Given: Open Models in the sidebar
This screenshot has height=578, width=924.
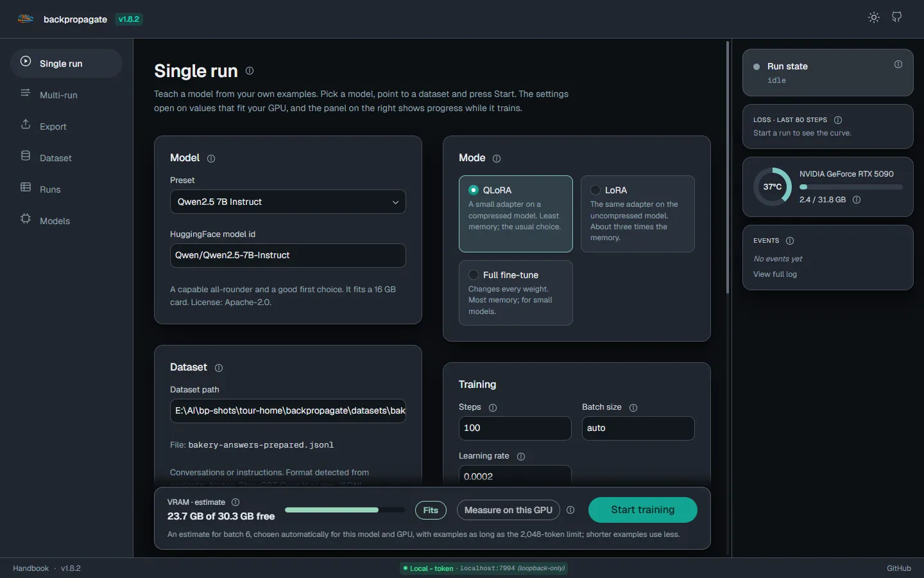Looking at the screenshot, I should (x=66, y=221).
